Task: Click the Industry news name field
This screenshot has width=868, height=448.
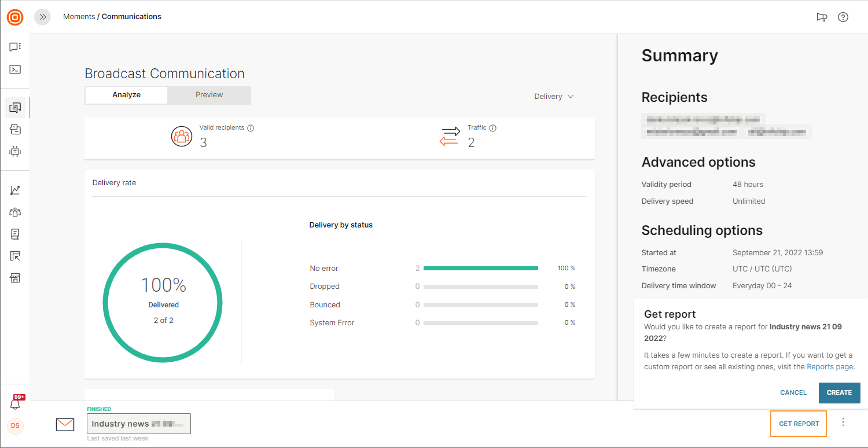Action: [139, 424]
